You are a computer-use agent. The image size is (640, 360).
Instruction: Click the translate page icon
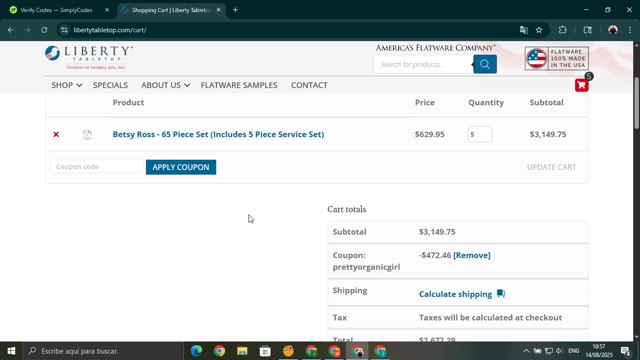click(524, 30)
